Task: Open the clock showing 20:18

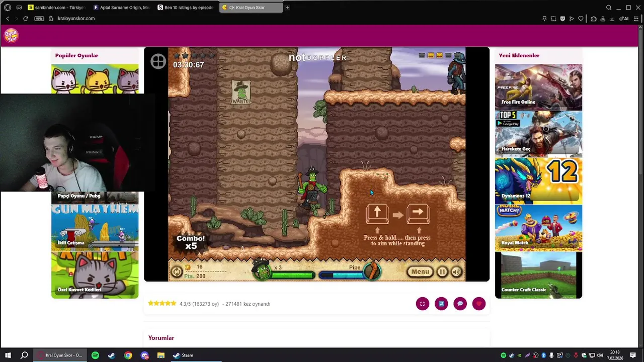Action: point(615,355)
